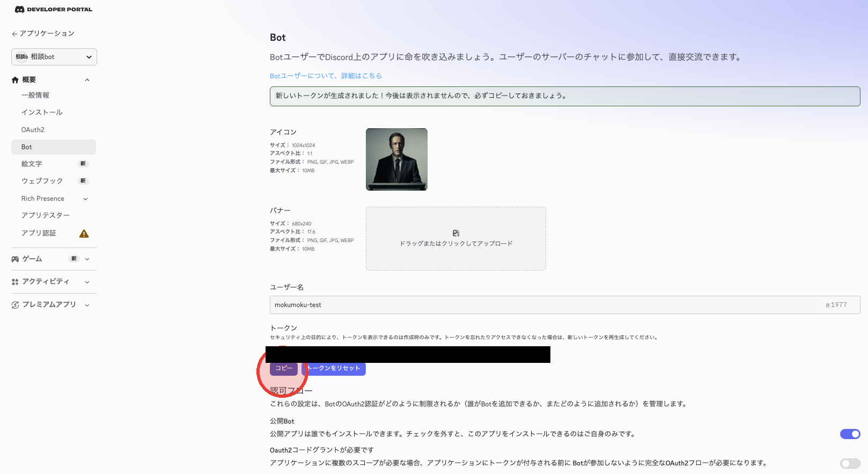Image resolution: width=868 pixels, height=474 pixels.
Task: Click the 概要 home icon
Action: 15,80
